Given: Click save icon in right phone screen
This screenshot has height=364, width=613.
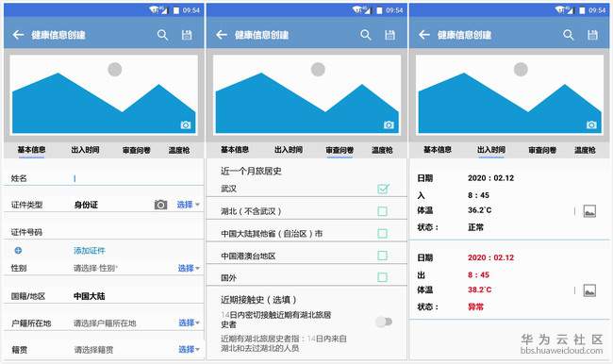Looking at the screenshot, I should (x=592, y=35).
